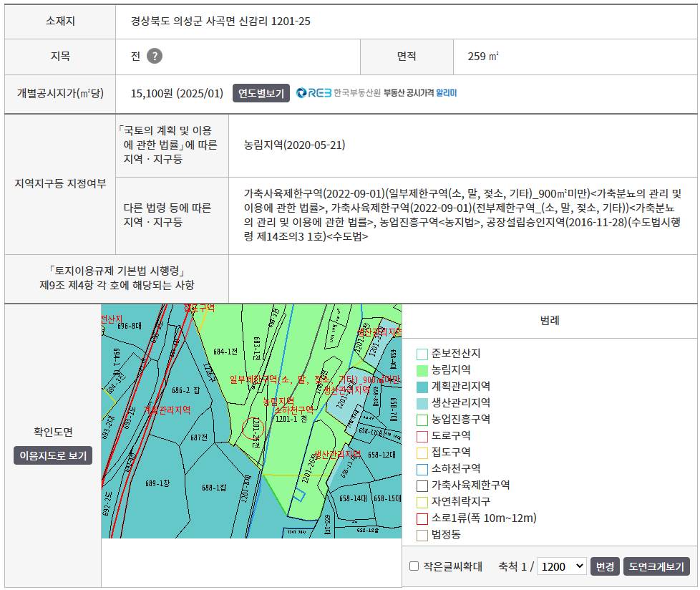This screenshot has width=700, height=590.
Task: Click the 이음지도로 보기 button
Action: pyautogui.click(x=53, y=455)
